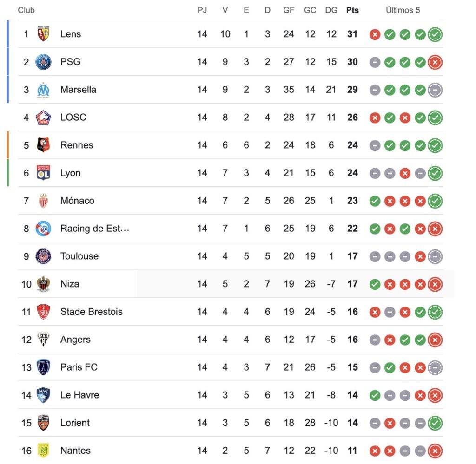Click the PSG club crest icon
Screen dimensions: 476x464
[x=43, y=62]
